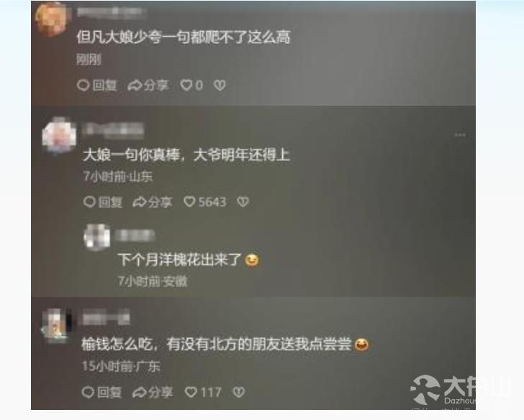Like the top comment with 0 likes
The image size is (524, 420).
tap(191, 86)
